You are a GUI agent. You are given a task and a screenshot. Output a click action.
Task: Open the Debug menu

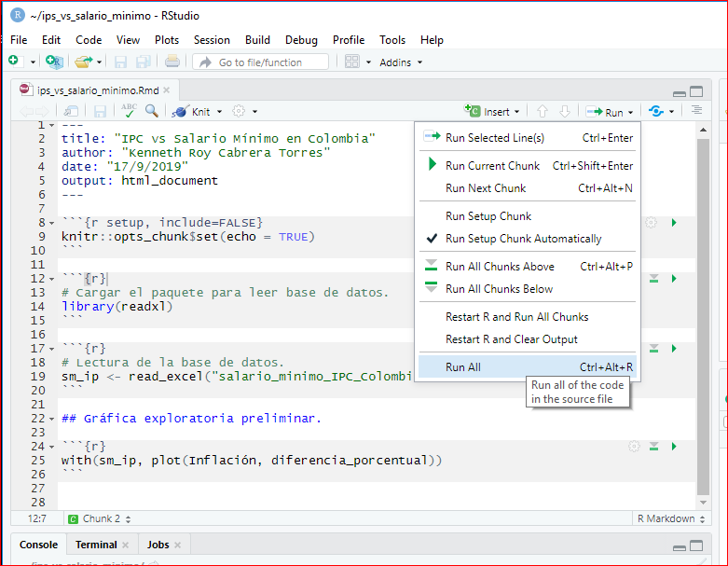301,40
